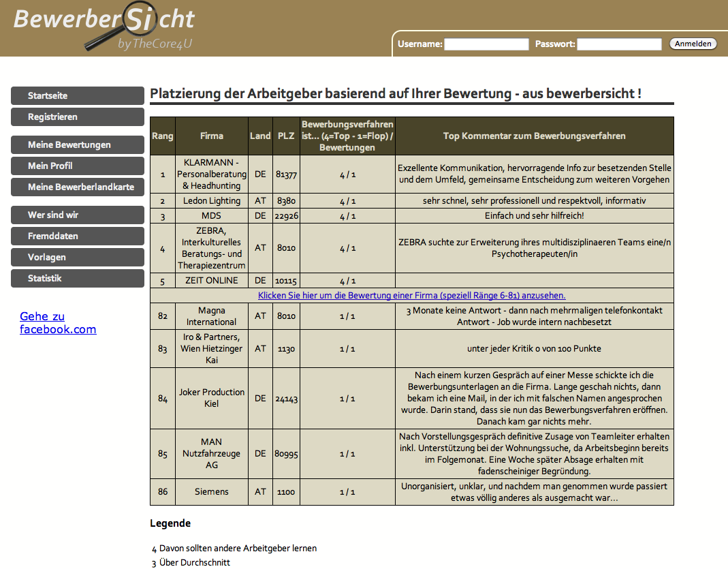Screen dimensions: 728x569
Task: Open the Registrieren menu item
Action: point(78,117)
